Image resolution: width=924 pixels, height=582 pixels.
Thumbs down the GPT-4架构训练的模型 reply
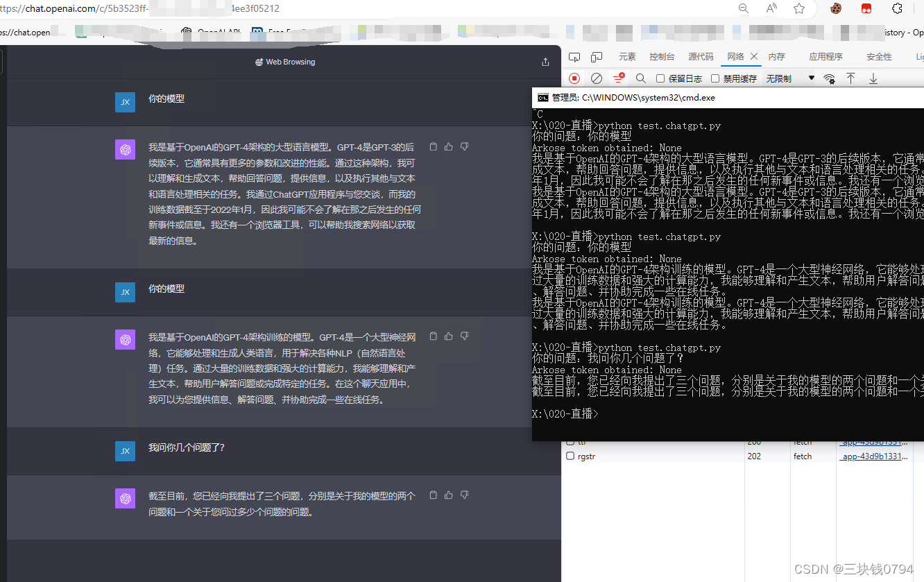(464, 336)
